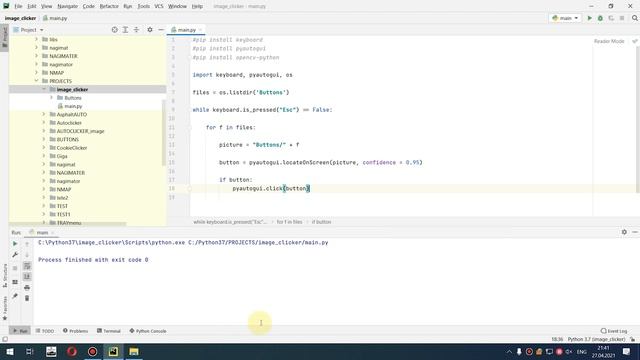640x360 pixels.
Task: Click Expand All icon in Project panel header
Action: point(125,30)
